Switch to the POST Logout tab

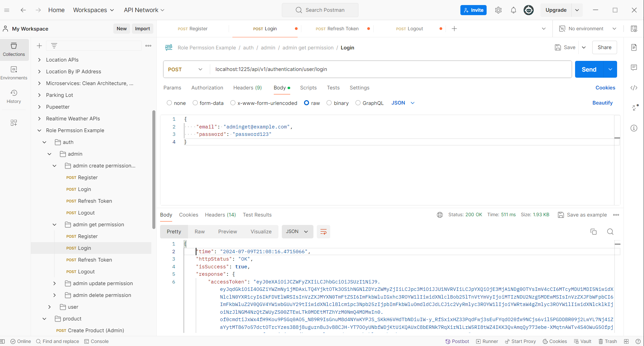(x=410, y=29)
